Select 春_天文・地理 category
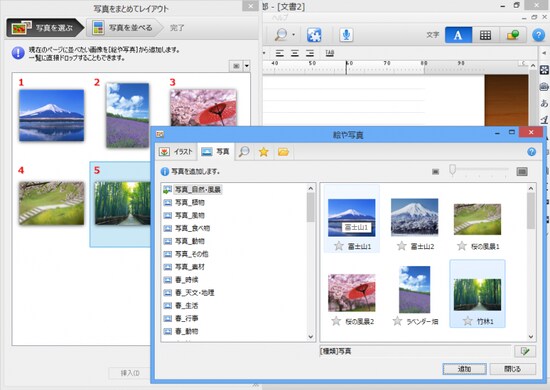Viewport: 550px width, 390px height. tap(189, 292)
